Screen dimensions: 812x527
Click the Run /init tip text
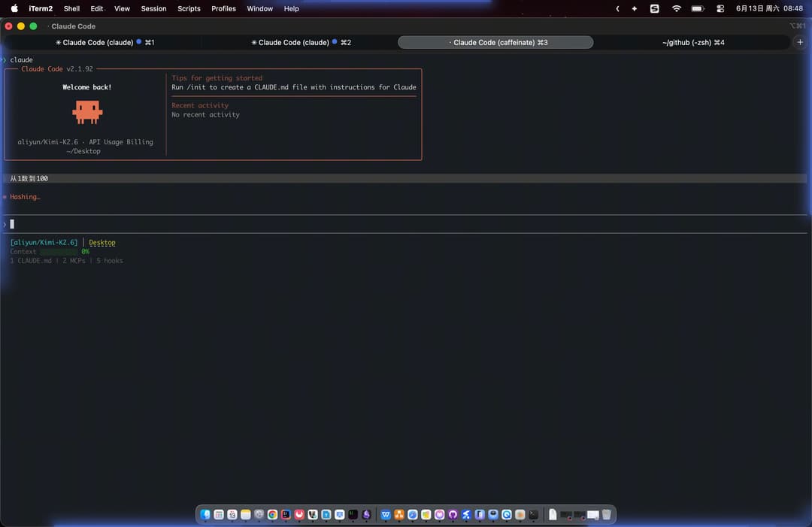(x=294, y=87)
